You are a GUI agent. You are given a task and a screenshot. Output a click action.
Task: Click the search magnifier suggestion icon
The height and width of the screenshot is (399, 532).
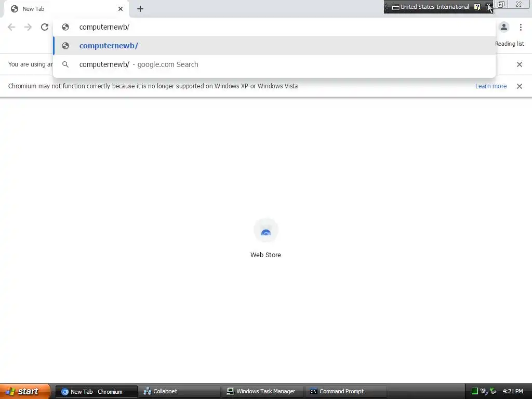65,64
